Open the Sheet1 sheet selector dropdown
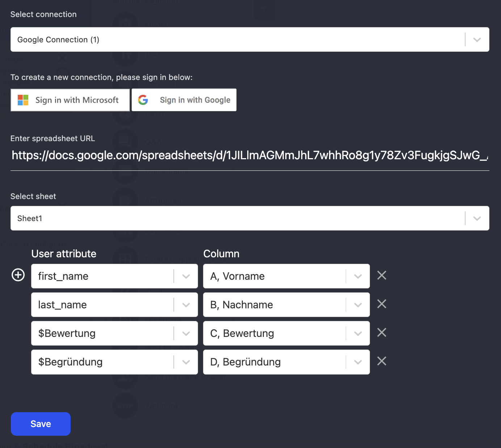This screenshot has width=501, height=448. pos(250,218)
